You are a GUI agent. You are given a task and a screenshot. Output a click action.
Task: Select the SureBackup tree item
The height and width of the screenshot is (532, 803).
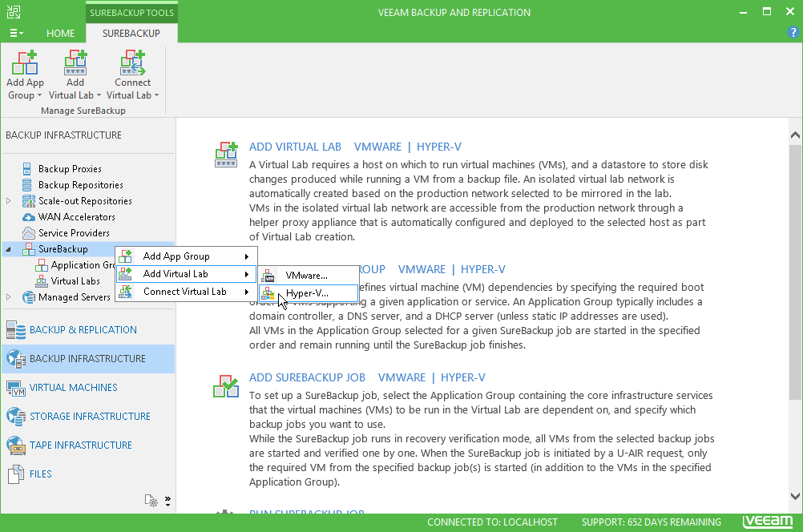click(63, 249)
